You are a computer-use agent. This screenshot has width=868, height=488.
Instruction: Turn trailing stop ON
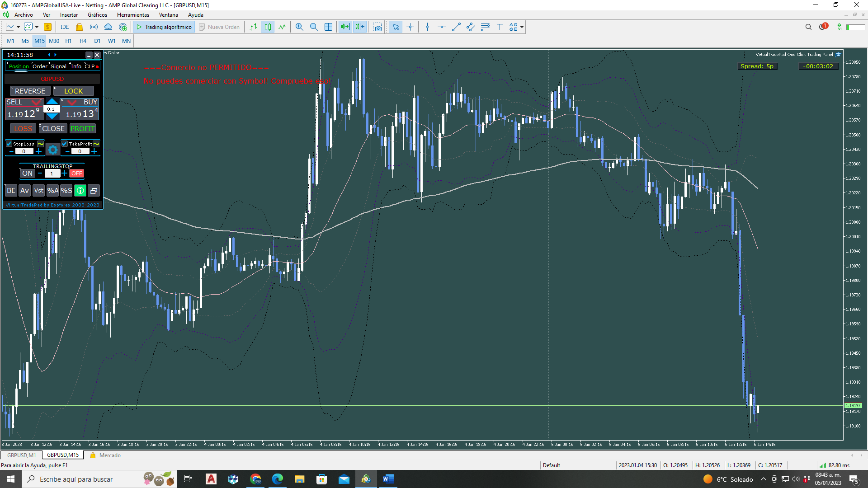[x=27, y=174]
